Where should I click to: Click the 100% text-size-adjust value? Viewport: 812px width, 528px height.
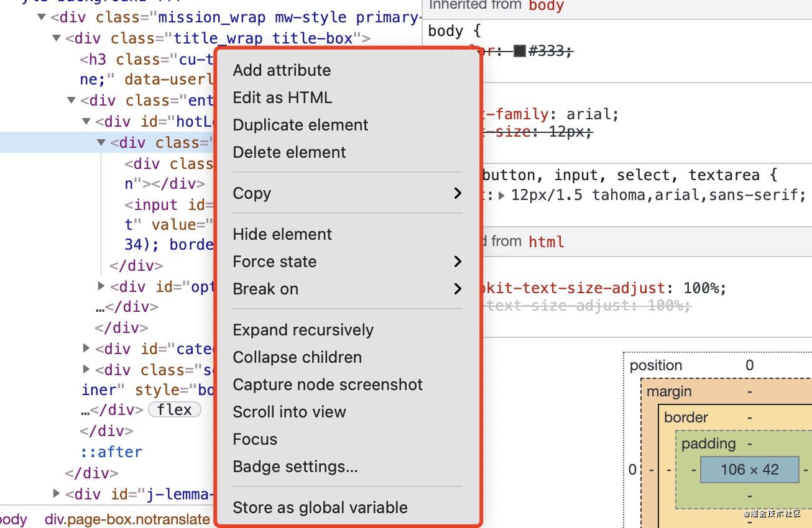click(x=702, y=288)
